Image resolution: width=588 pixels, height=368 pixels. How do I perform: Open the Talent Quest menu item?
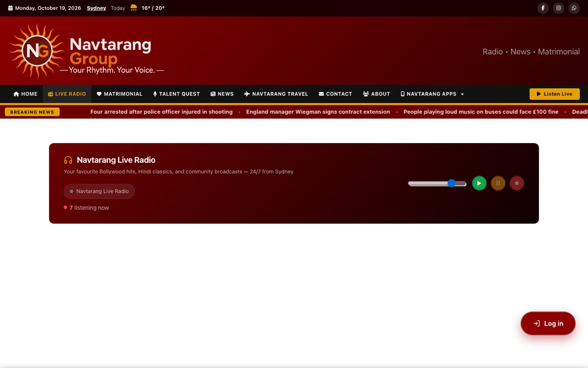coord(176,94)
